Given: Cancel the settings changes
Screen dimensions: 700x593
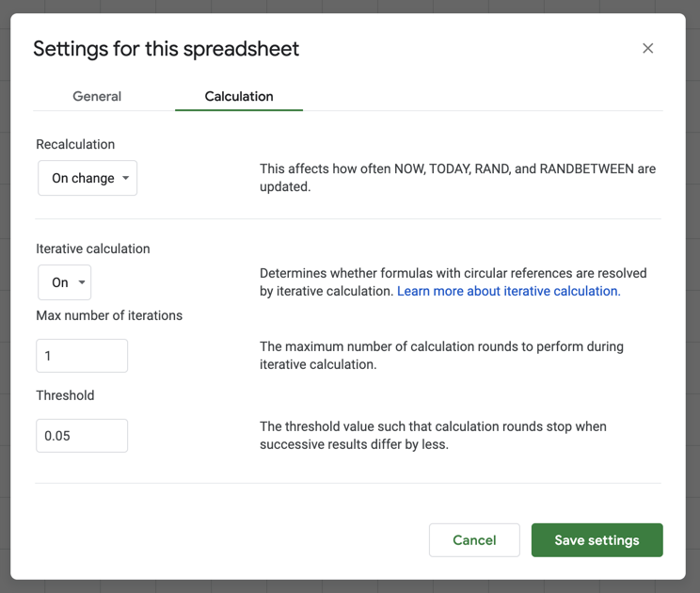Looking at the screenshot, I should click(474, 540).
